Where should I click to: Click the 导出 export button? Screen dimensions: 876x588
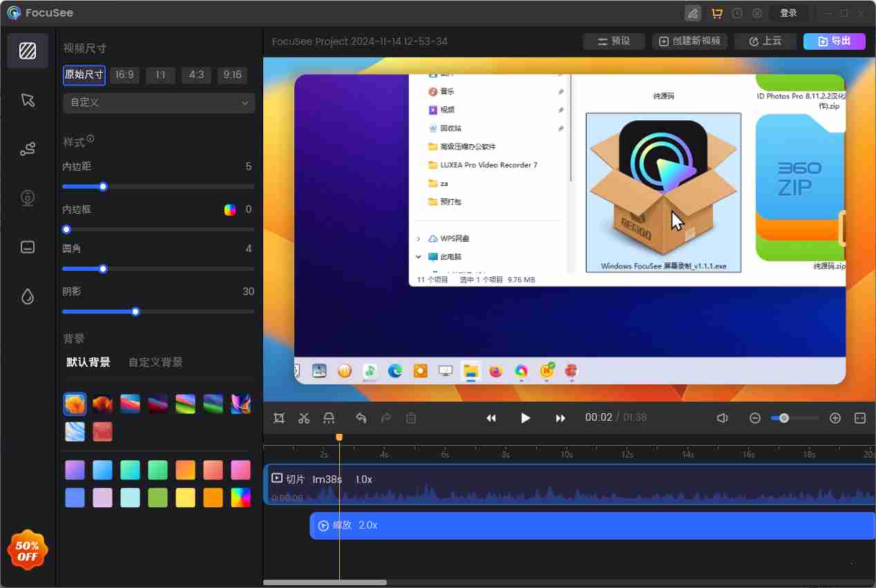(834, 41)
